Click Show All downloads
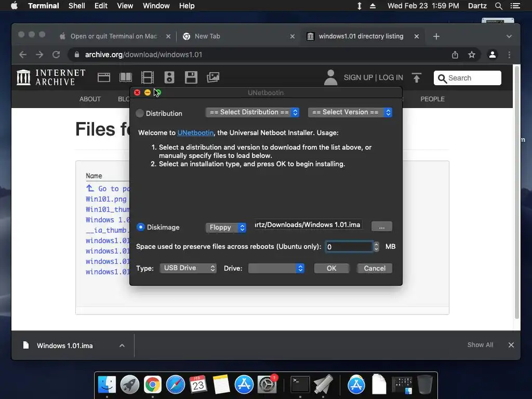This screenshot has height=399, width=532. [480, 345]
